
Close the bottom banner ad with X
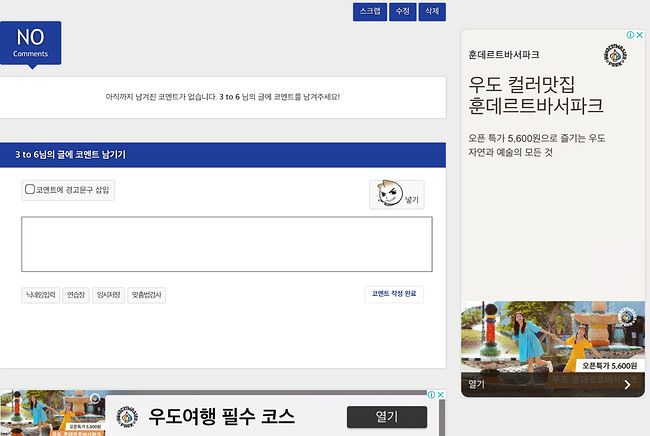click(x=441, y=395)
